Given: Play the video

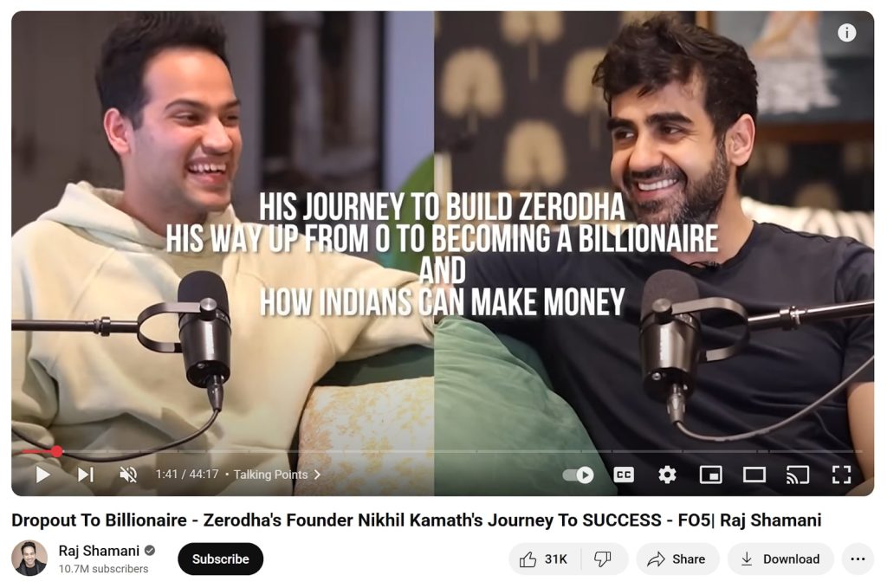Looking at the screenshot, I should click(x=42, y=475).
